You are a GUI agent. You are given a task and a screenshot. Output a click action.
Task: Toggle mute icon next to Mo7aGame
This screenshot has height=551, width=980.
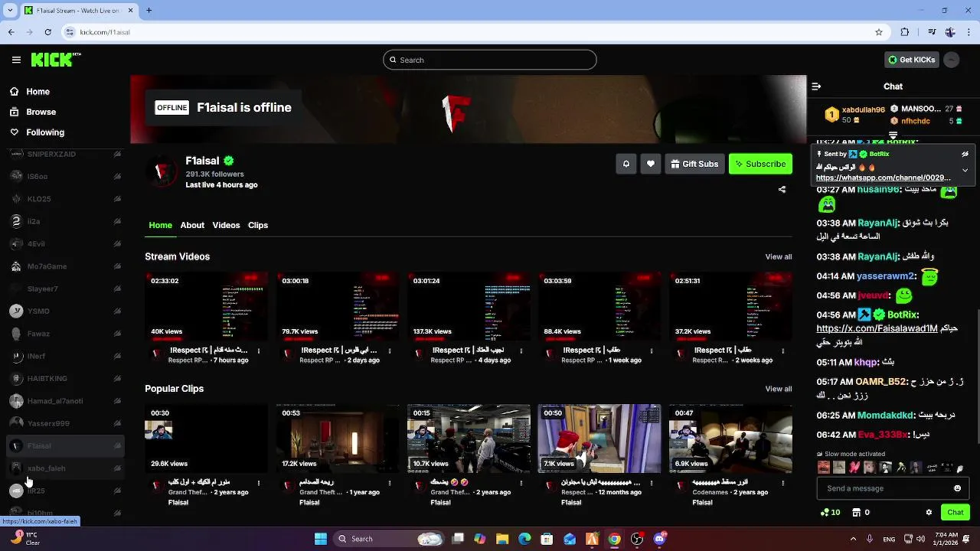pos(117,266)
